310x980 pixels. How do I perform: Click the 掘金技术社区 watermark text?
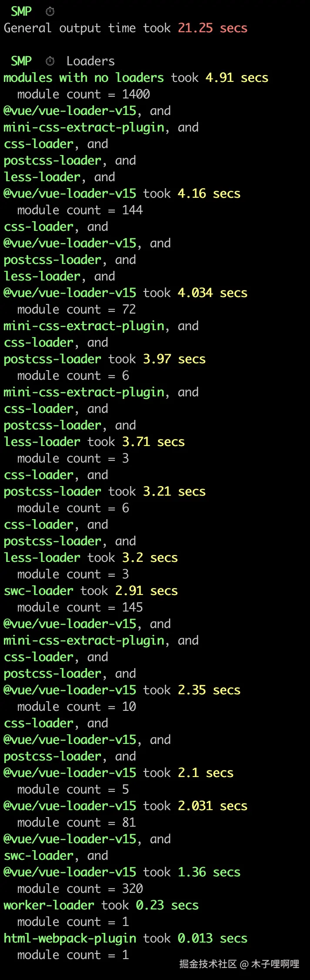[x=208, y=964]
